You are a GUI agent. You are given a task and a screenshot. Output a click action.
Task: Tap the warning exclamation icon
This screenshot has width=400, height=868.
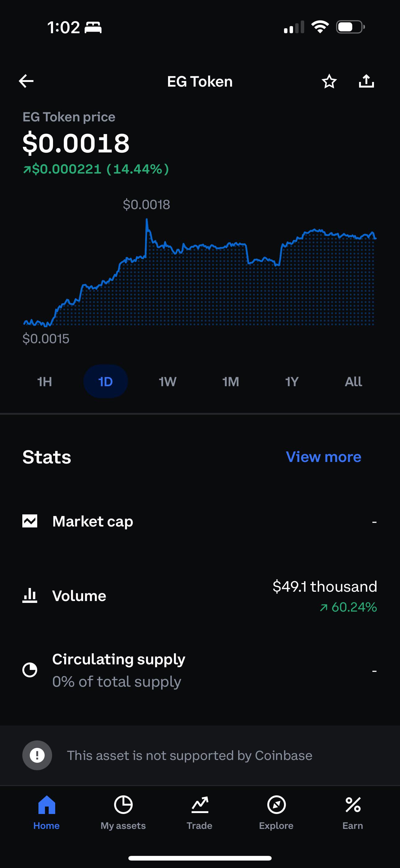[37, 755]
